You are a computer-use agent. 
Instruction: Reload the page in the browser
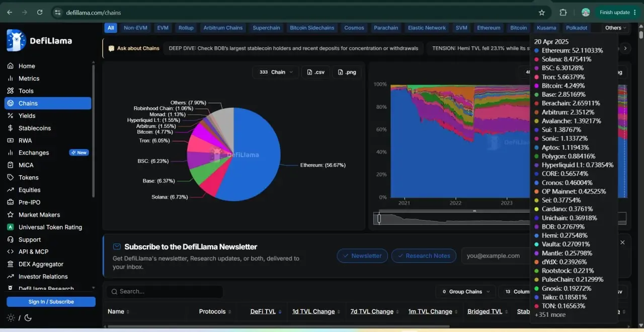40,13
